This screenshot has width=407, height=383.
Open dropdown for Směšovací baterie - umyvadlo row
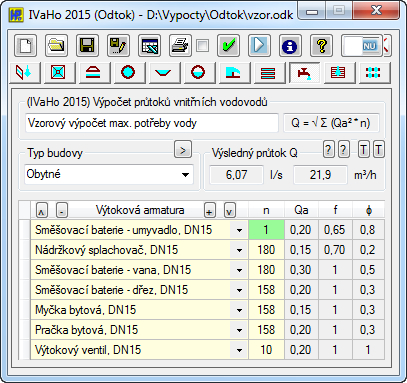pyautogui.click(x=239, y=230)
